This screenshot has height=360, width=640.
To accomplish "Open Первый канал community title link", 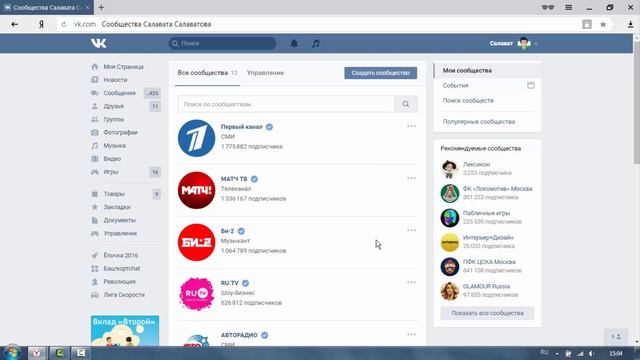I will pos(242,127).
